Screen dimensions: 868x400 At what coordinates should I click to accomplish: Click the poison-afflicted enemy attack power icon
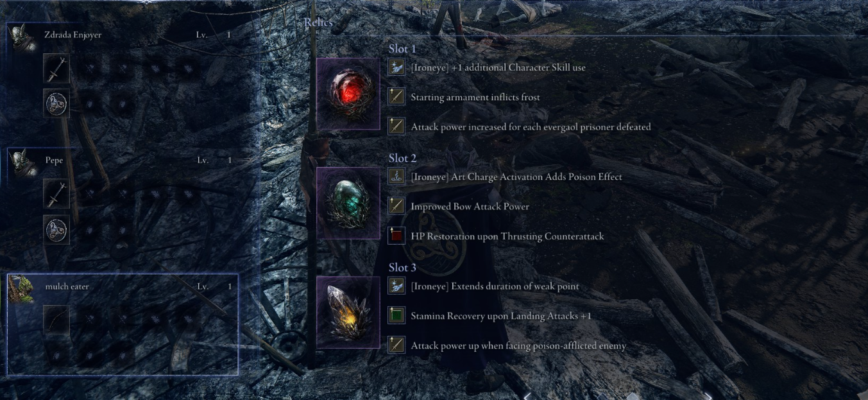(x=396, y=345)
